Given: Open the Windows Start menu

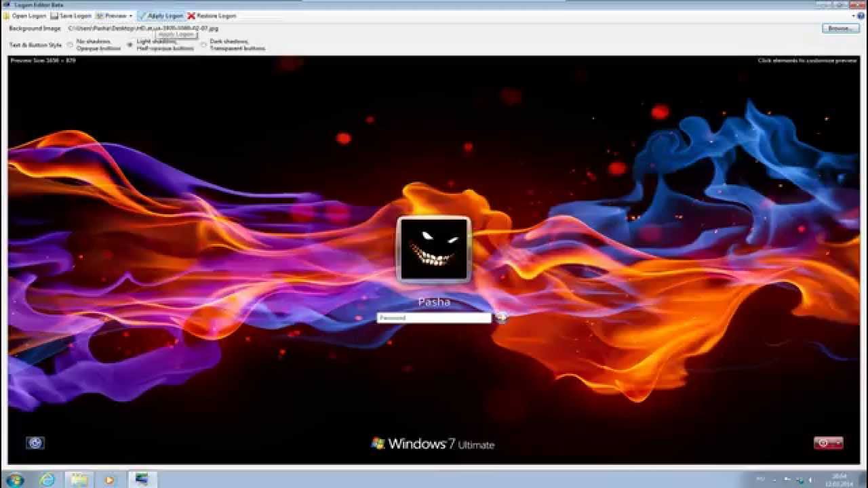Looking at the screenshot, I should coord(14,480).
